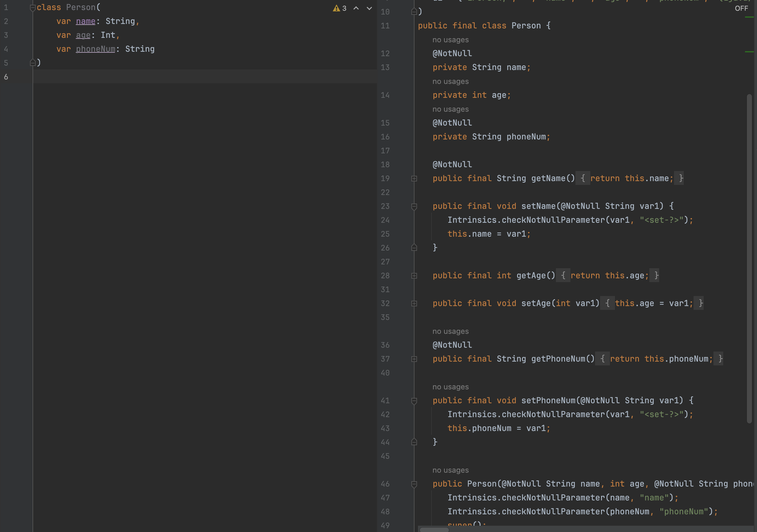
Task: Click line number 23 in decompiled gutter
Action: 385,206
